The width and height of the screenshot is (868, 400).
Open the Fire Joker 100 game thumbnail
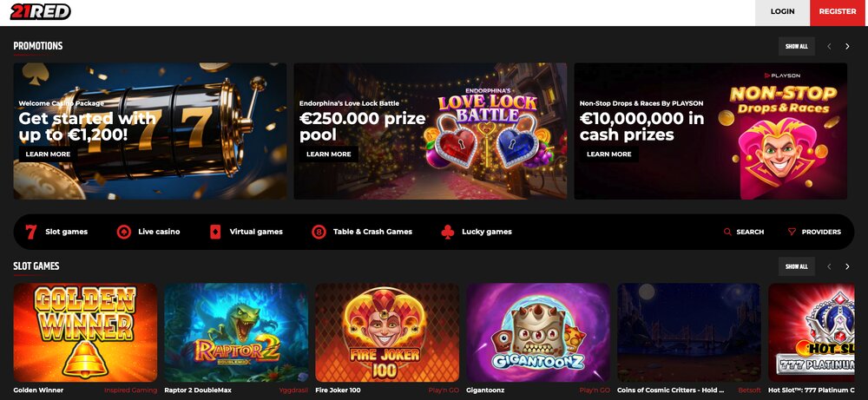(x=387, y=332)
